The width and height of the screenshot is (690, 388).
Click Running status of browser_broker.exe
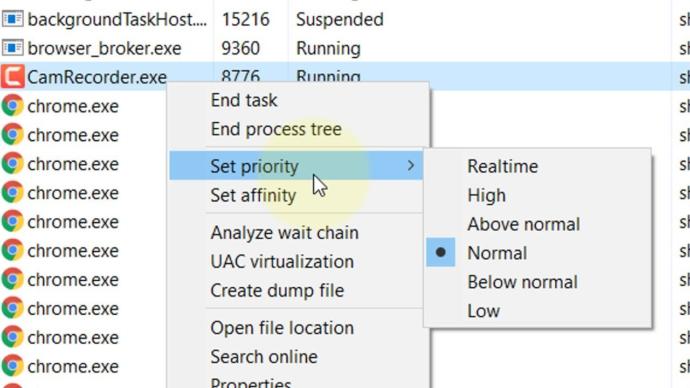[328, 48]
